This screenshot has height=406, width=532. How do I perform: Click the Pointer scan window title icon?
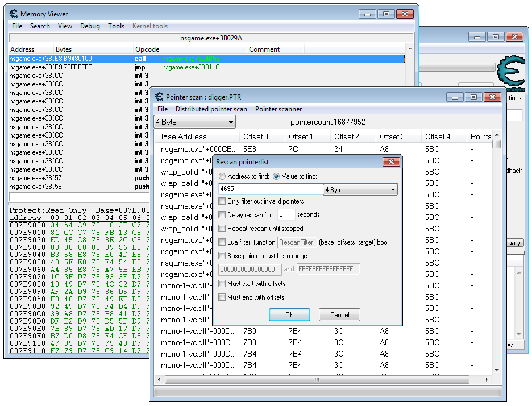pyautogui.click(x=159, y=97)
